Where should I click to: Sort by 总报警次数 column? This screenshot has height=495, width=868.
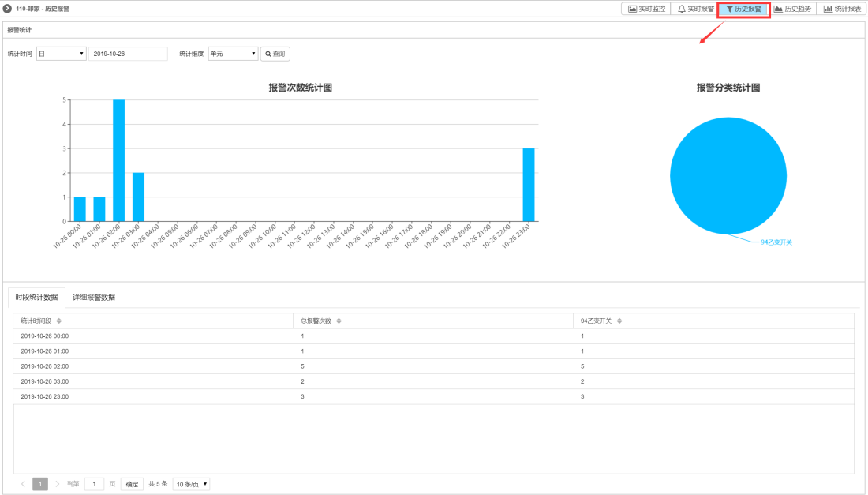pyautogui.click(x=339, y=321)
